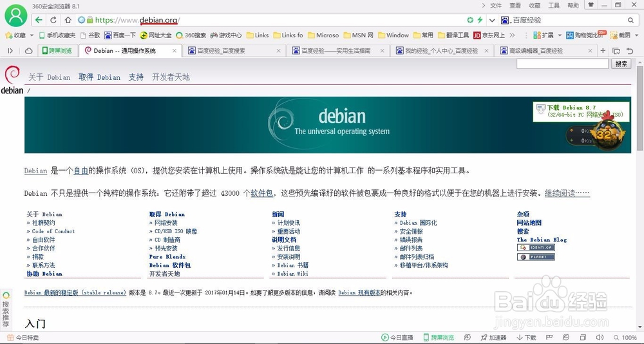Viewport: 644px width, 344px height.
Task: Reload the current page
Action: click(53, 20)
